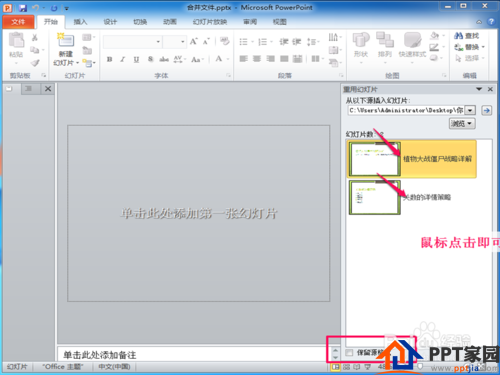Open the font size combo box
500x375 pixels.
pyautogui.click(x=174, y=42)
